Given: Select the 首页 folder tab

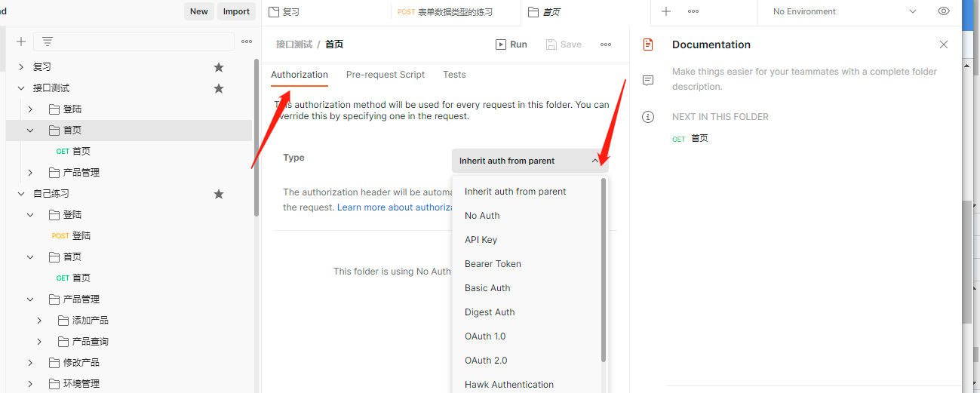Looking at the screenshot, I should pyautogui.click(x=585, y=11).
